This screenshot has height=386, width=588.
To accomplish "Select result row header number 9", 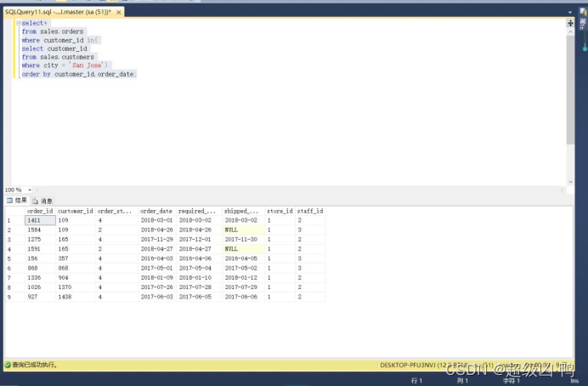I will pyautogui.click(x=14, y=297).
